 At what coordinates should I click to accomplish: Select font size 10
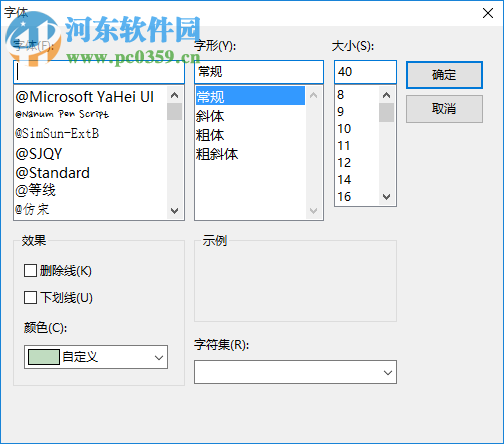coord(357,129)
